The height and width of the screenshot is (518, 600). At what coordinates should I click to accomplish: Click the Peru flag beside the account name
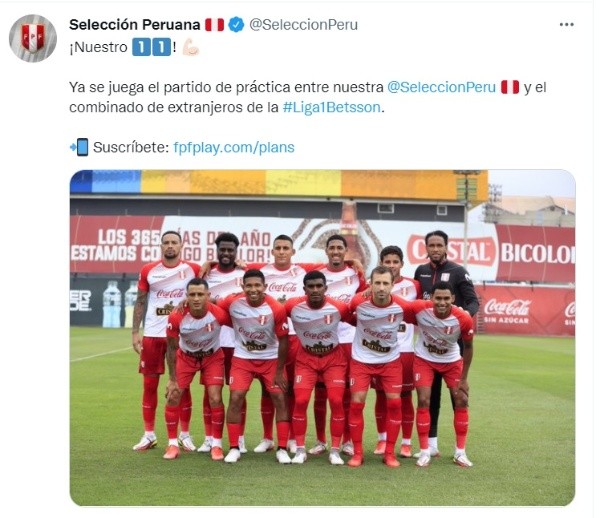(x=214, y=25)
